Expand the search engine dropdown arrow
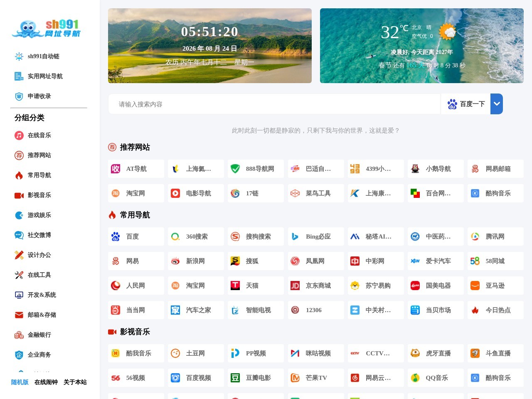The height and width of the screenshot is (399, 532). pos(497,104)
